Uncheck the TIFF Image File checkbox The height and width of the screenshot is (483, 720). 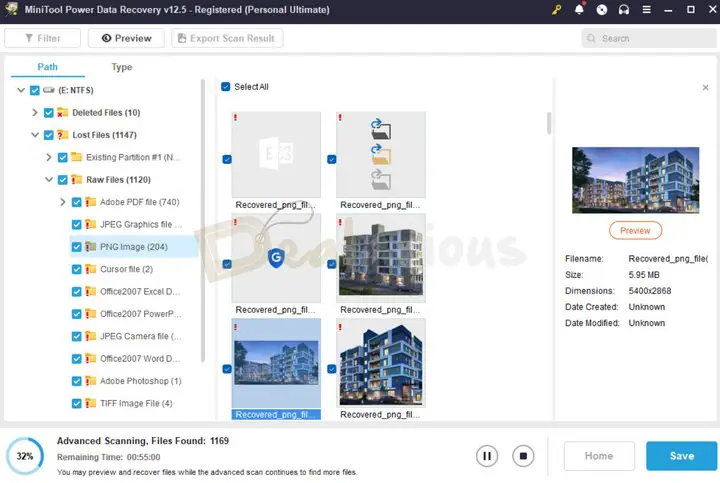click(x=77, y=403)
